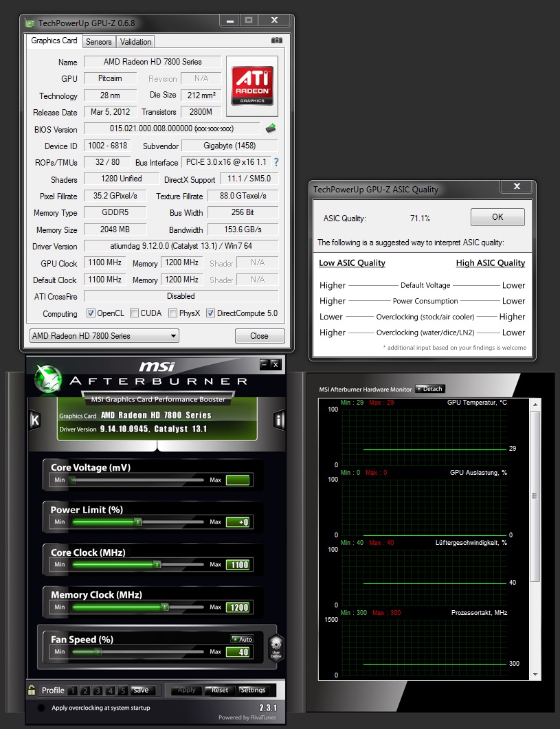Click the lock icon beside Profile

pos(32,690)
